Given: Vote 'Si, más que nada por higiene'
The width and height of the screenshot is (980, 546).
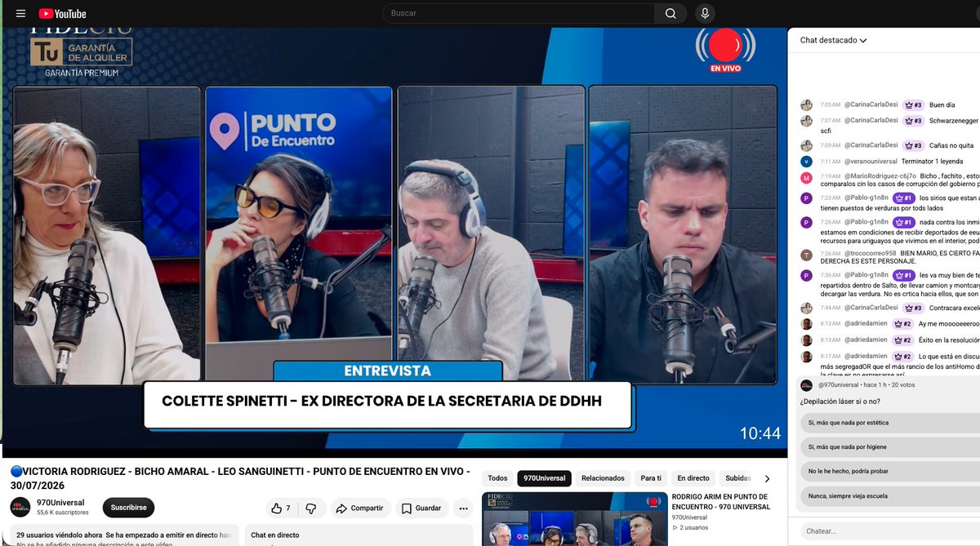Looking at the screenshot, I should (889, 447).
